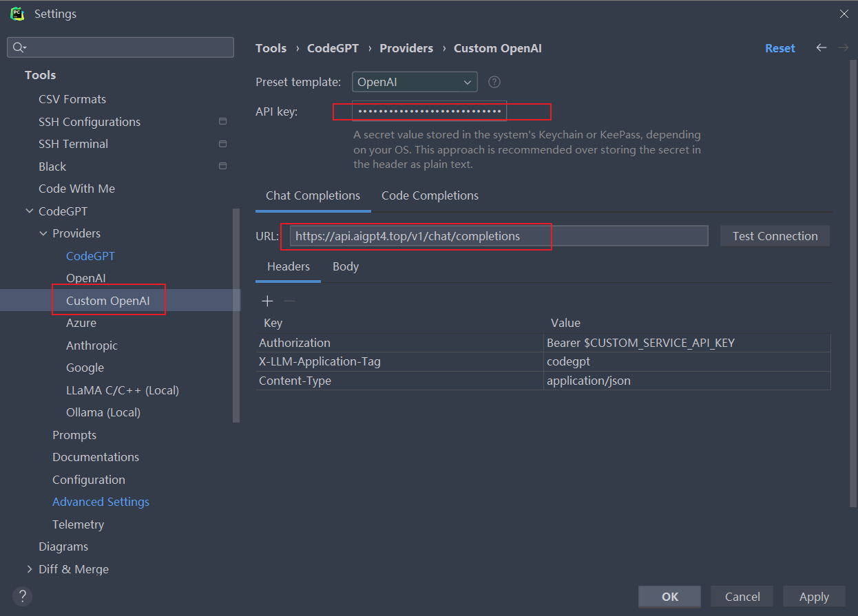Select SSH Terminal in the tree
Viewport: 858px width, 616px height.
[73, 144]
